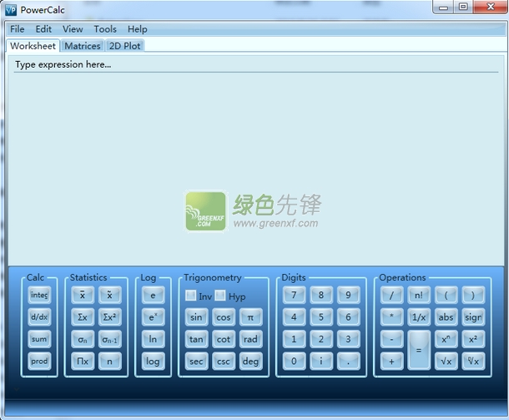Insert the sum function
The width and height of the screenshot is (509, 420).
(39, 339)
